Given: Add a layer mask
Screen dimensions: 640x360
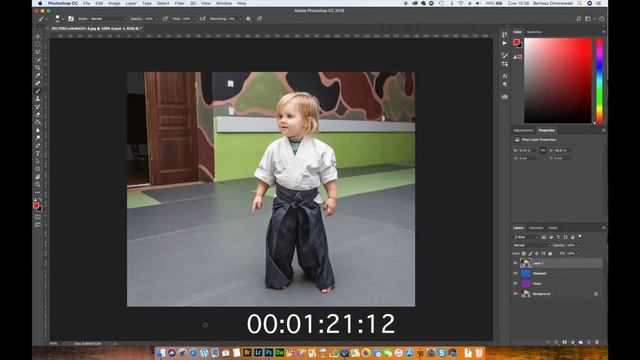Looking at the screenshot, I should tap(564, 342).
